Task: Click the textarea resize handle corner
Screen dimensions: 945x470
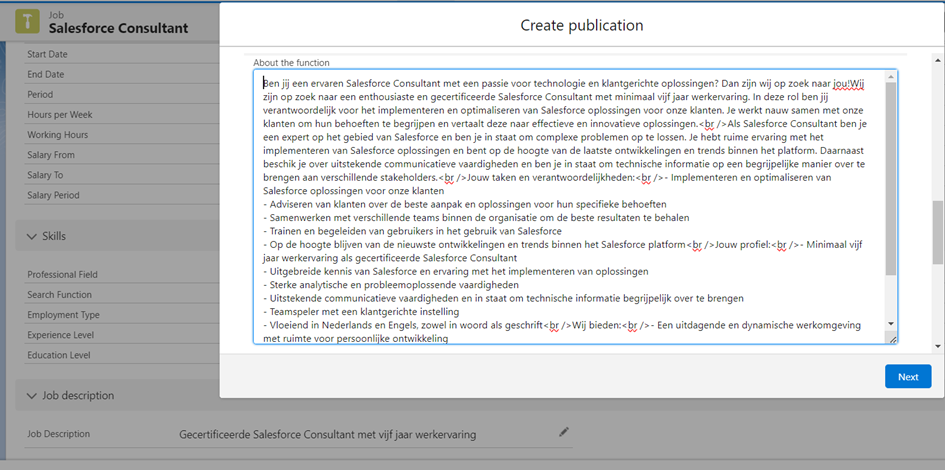Action: [891, 339]
